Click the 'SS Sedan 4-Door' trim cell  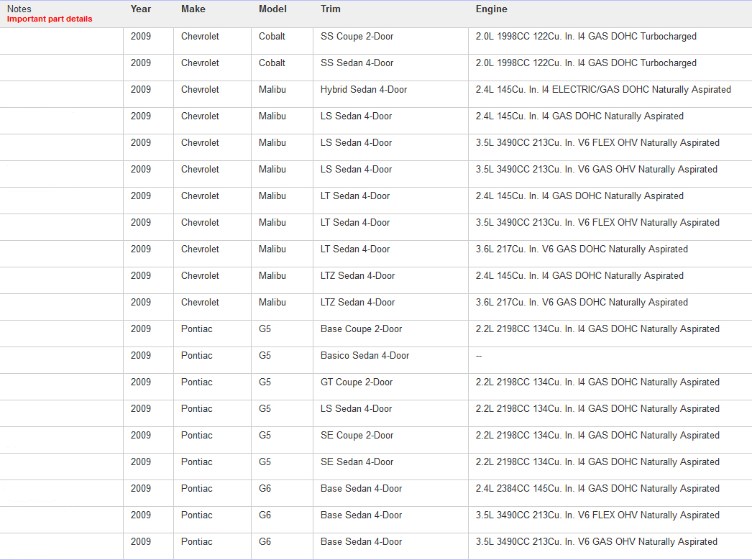(357, 63)
